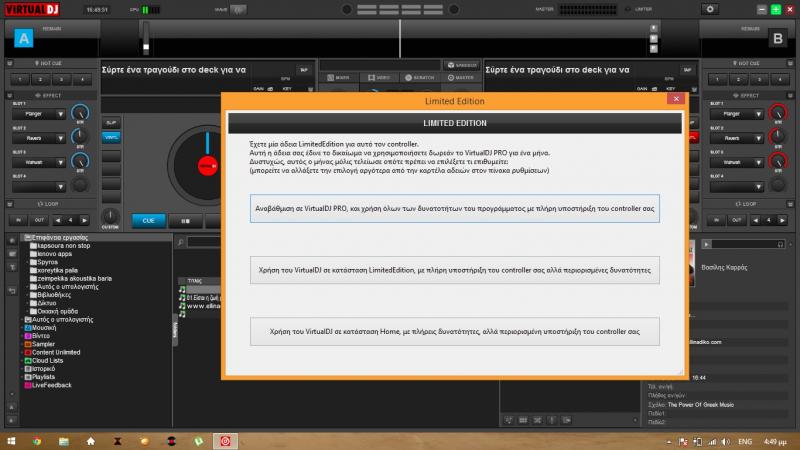Toggle deck B hot cue 4 button

(x=780, y=79)
